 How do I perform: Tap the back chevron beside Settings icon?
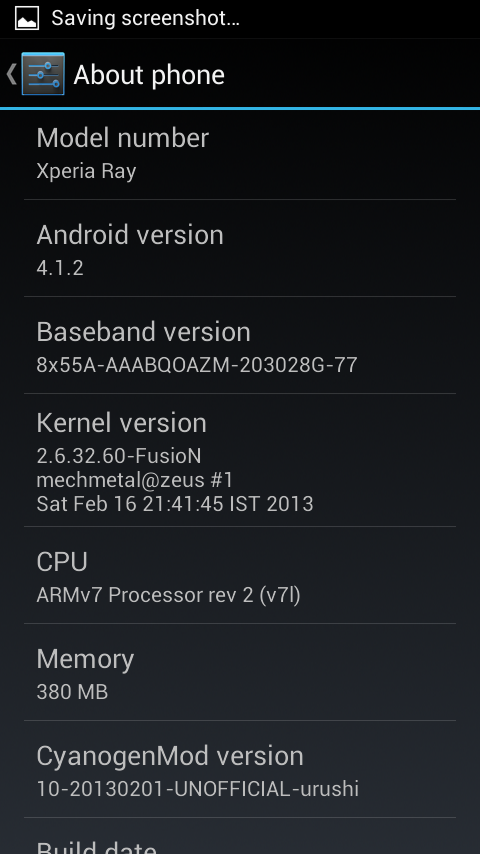(11, 74)
